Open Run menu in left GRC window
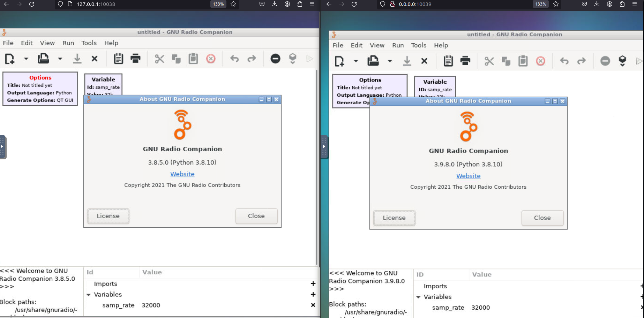Image resolution: width=644 pixels, height=318 pixels. pyautogui.click(x=68, y=43)
